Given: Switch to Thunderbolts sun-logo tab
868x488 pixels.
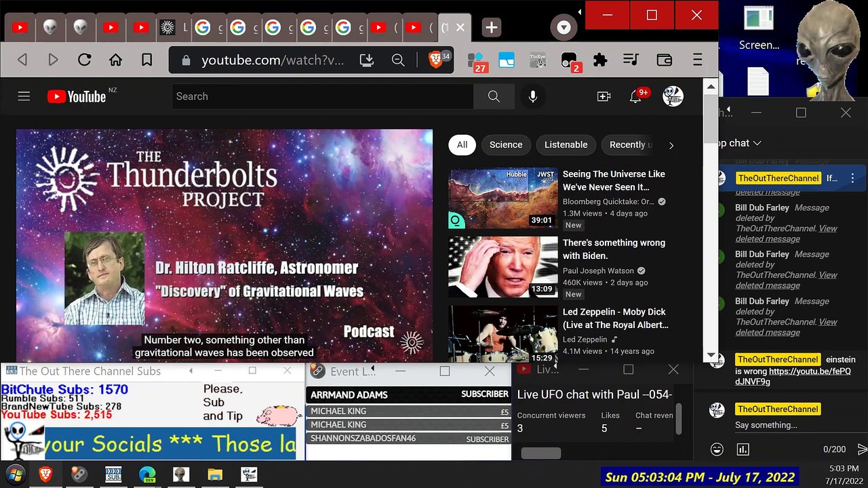Looking at the screenshot, I should pyautogui.click(x=167, y=28).
